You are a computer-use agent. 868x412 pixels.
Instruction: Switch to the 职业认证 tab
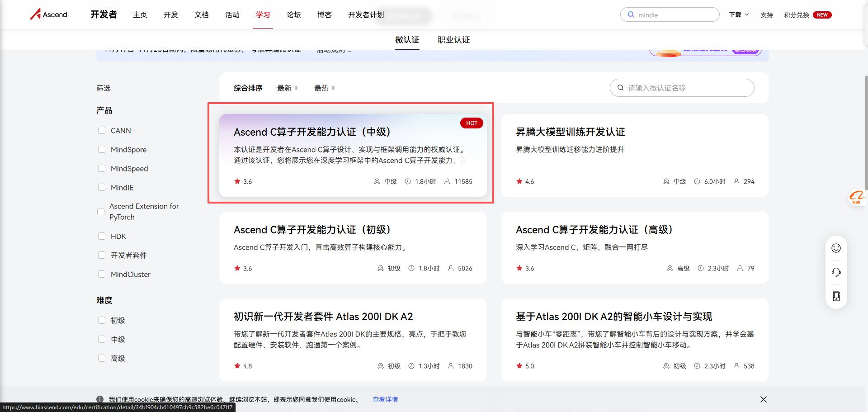pos(454,40)
